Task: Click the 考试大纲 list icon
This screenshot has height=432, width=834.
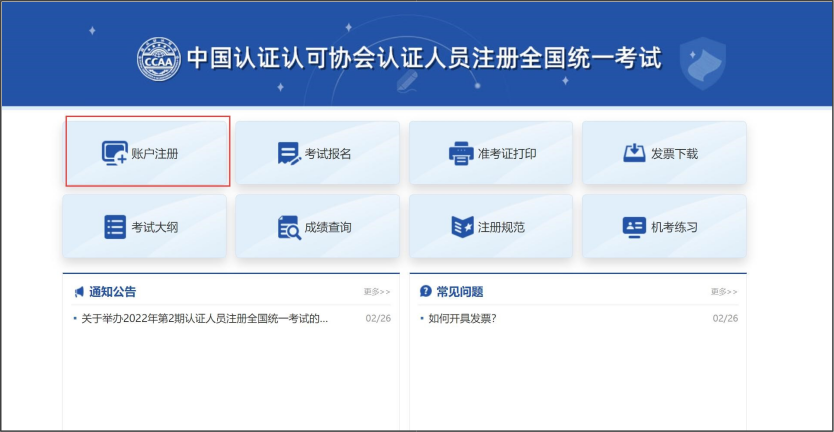Action: [115, 227]
